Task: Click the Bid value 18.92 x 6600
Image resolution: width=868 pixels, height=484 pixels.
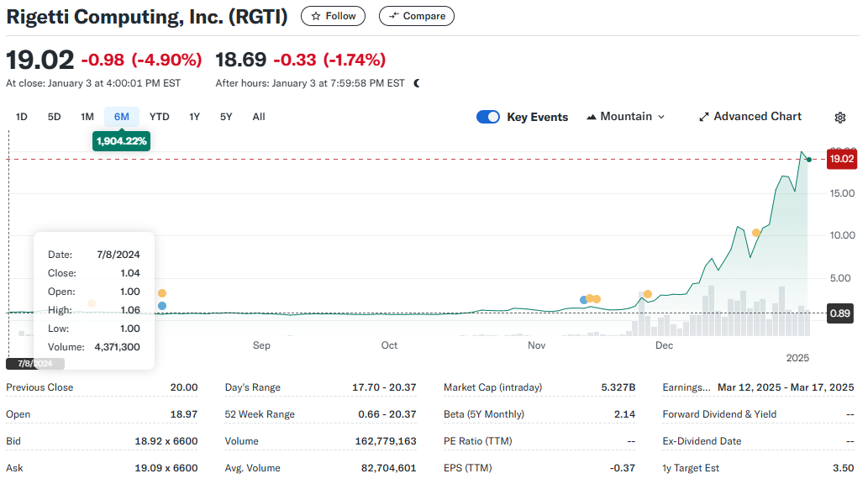Action: point(166,441)
